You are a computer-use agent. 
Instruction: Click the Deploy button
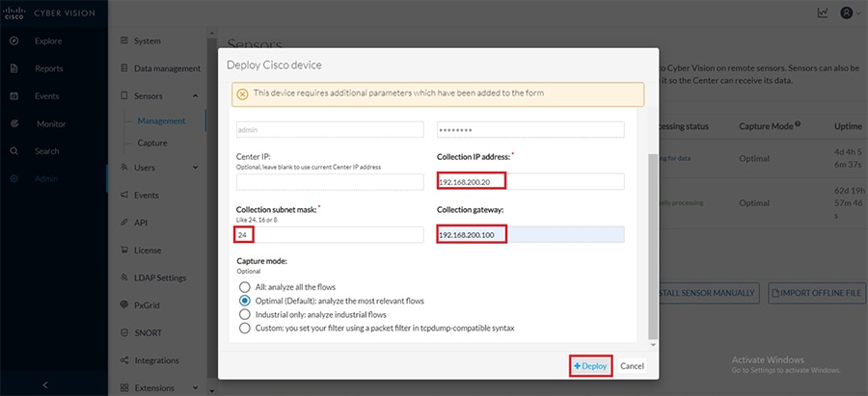click(590, 366)
